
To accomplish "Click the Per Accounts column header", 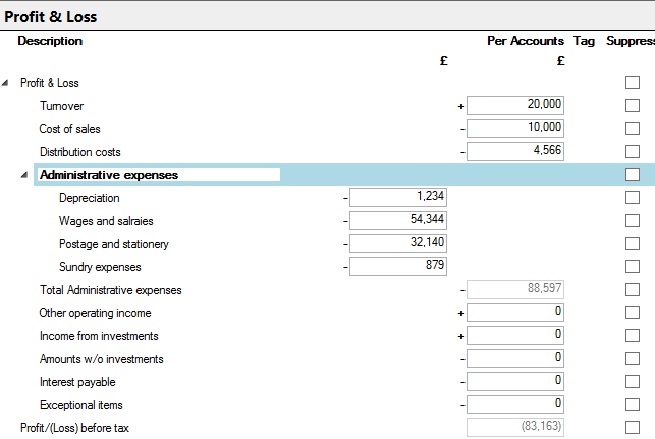I will tap(525, 41).
